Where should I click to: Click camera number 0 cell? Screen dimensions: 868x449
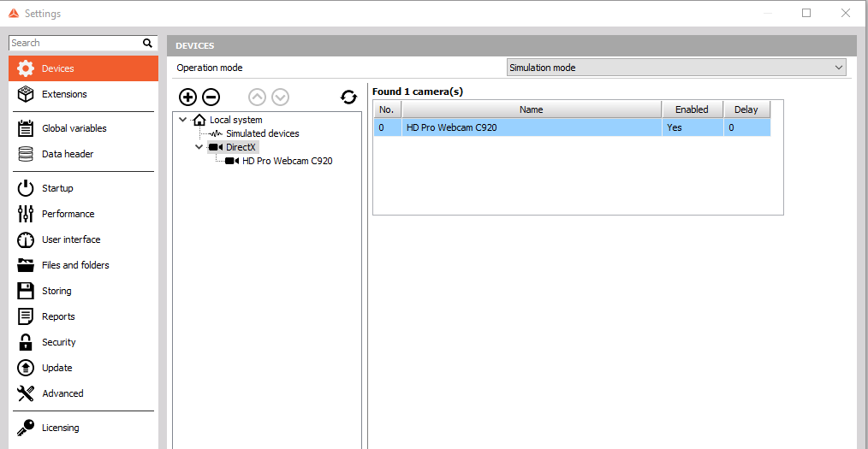[x=388, y=127]
